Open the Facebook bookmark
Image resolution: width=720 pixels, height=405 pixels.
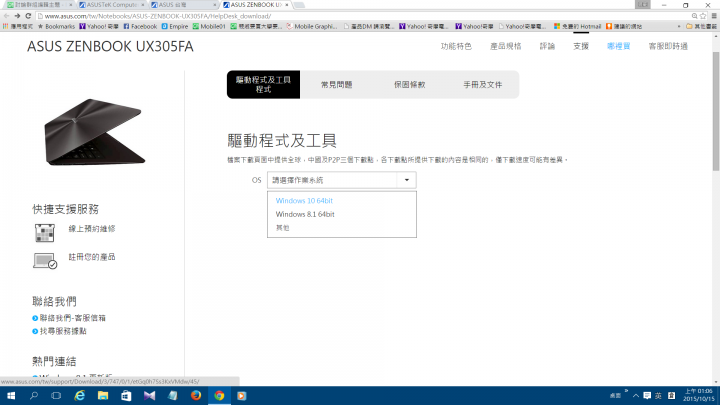[140, 27]
